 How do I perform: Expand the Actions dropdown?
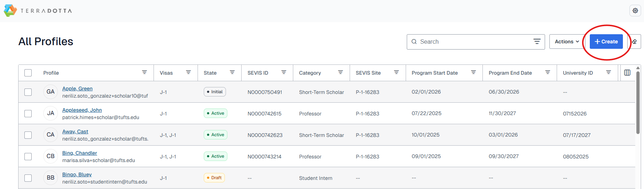567,42
